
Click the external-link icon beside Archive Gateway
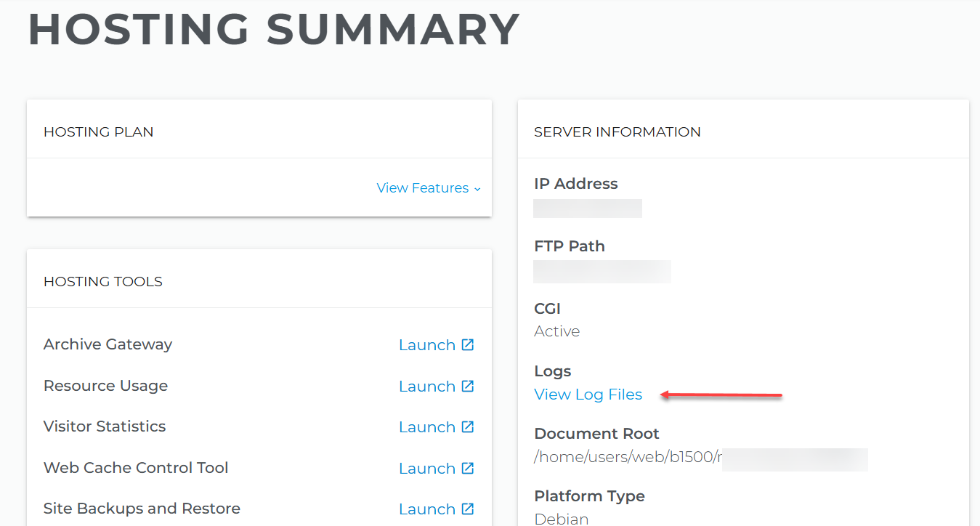(x=468, y=344)
